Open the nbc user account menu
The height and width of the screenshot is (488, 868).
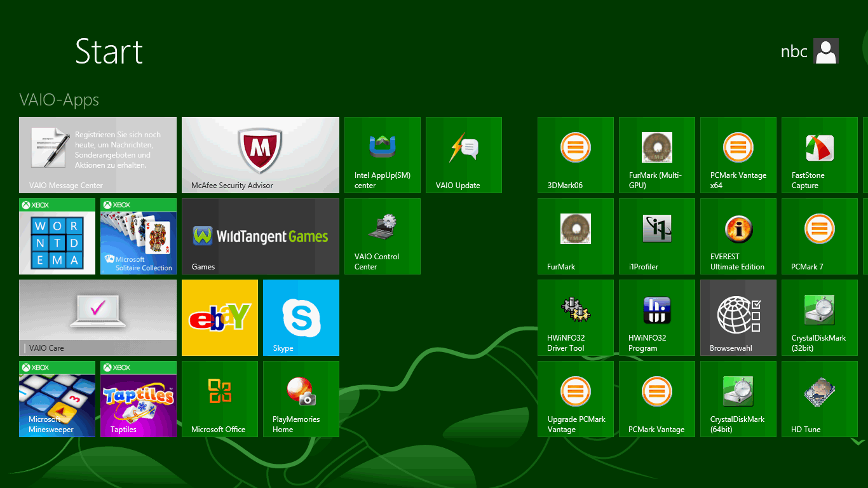[810, 51]
